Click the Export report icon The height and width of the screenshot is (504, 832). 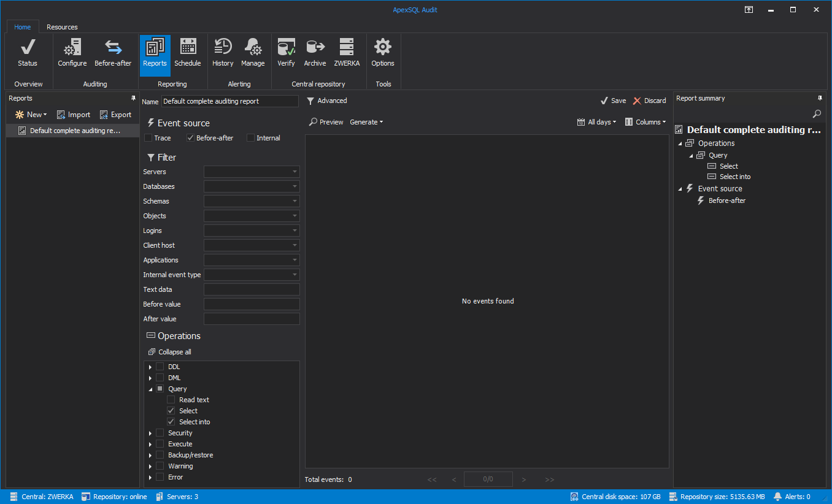pos(115,115)
